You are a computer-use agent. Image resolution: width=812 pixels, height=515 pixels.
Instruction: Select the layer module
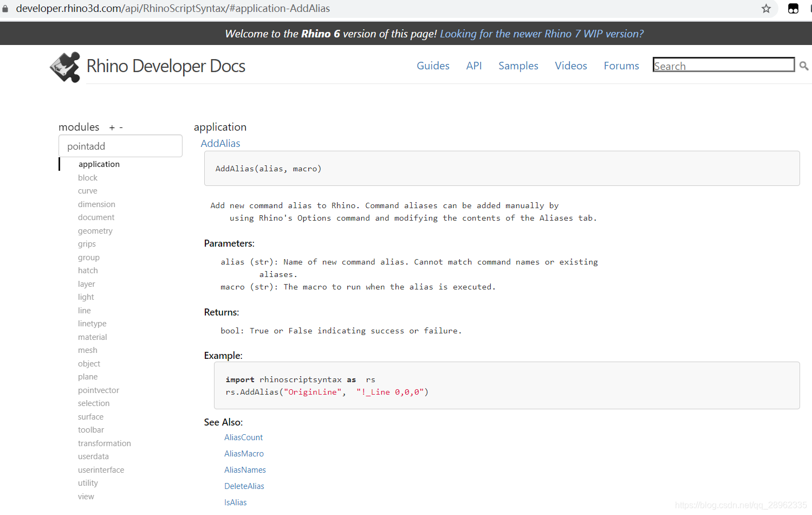coord(86,284)
